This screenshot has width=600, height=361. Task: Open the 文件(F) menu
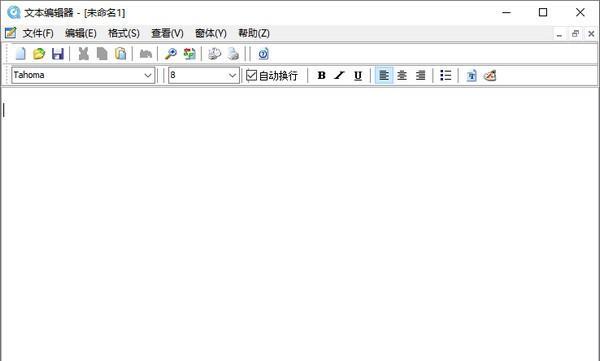38,33
